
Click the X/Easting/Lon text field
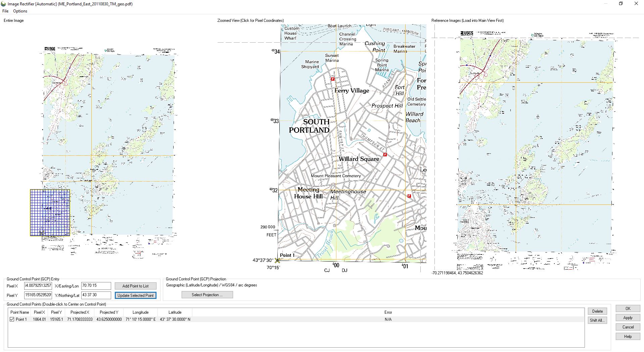click(x=96, y=286)
